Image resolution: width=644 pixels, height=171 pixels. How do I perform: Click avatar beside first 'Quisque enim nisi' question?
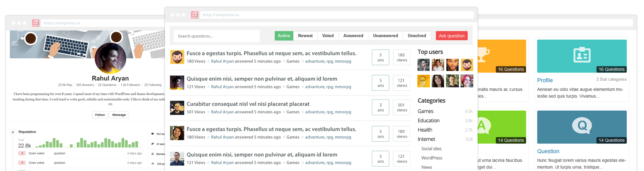click(177, 83)
